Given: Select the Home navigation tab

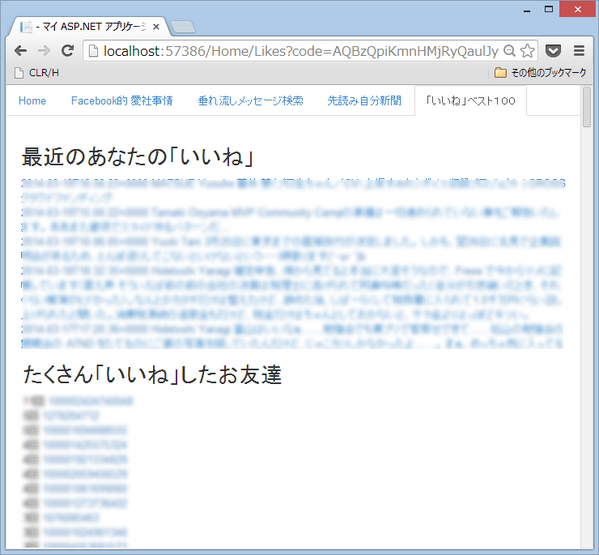Looking at the screenshot, I should 32,101.
